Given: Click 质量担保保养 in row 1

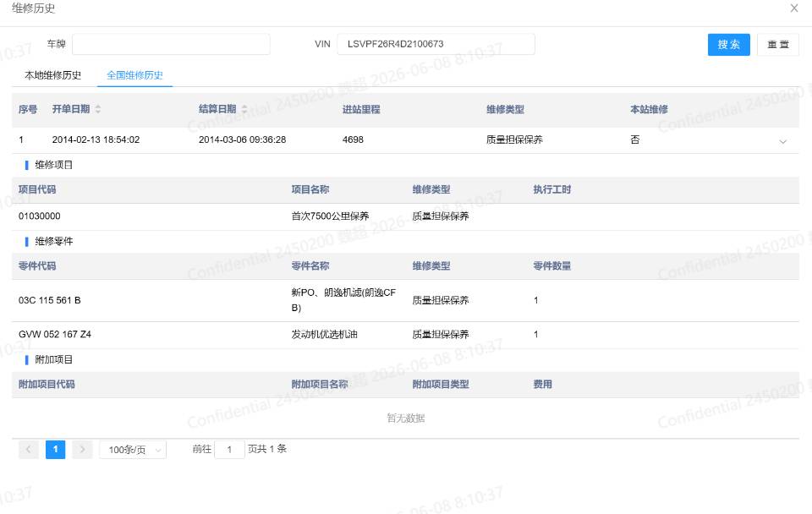Looking at the screenshot, I should pos(515,139).
